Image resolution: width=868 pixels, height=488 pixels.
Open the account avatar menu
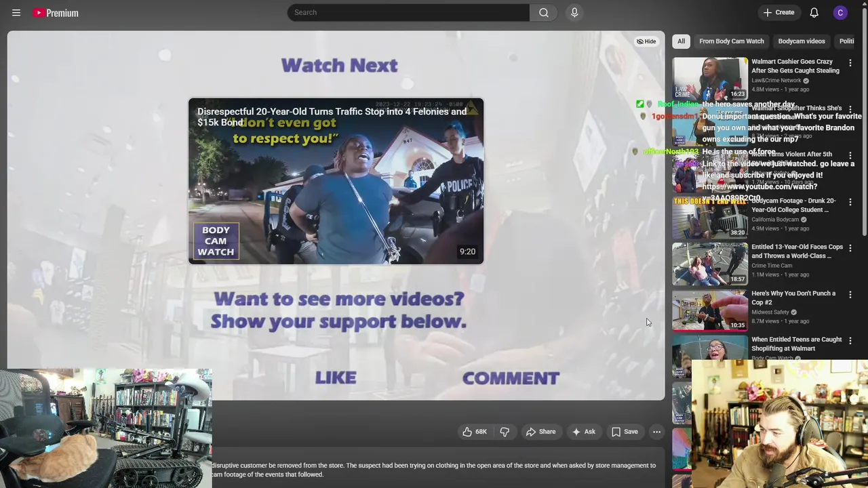(840, 12)
